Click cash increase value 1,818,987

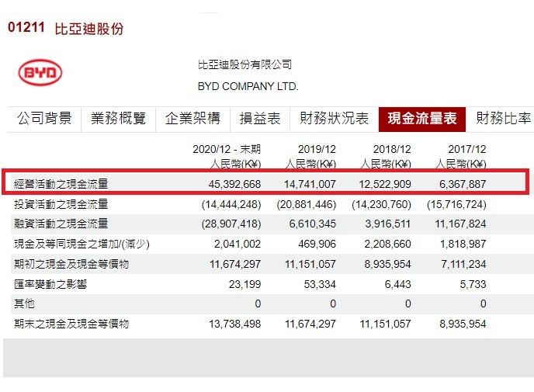click(463, 245)
